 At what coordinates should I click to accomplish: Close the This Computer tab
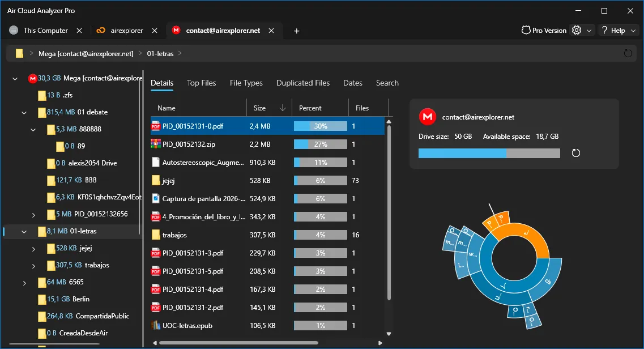click(79, 31)
